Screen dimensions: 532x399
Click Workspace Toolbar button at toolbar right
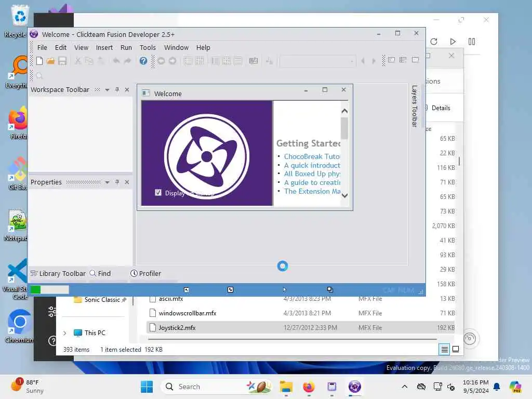click(391, 60)
